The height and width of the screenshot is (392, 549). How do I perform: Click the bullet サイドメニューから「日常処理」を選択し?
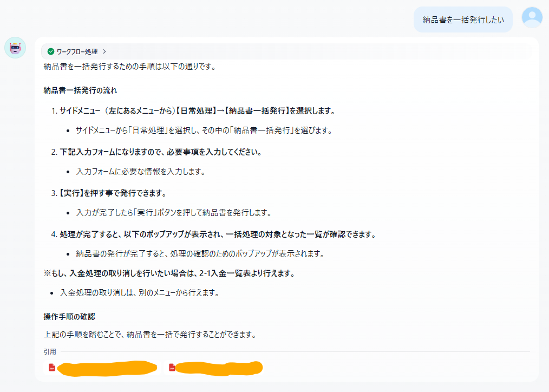pos(204,130)
